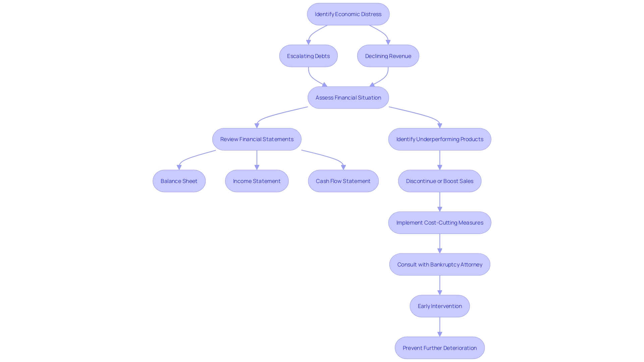The image size is (644, 362).
Task: Click the Review Financial Statements node
Action: (x=257, y=139)
